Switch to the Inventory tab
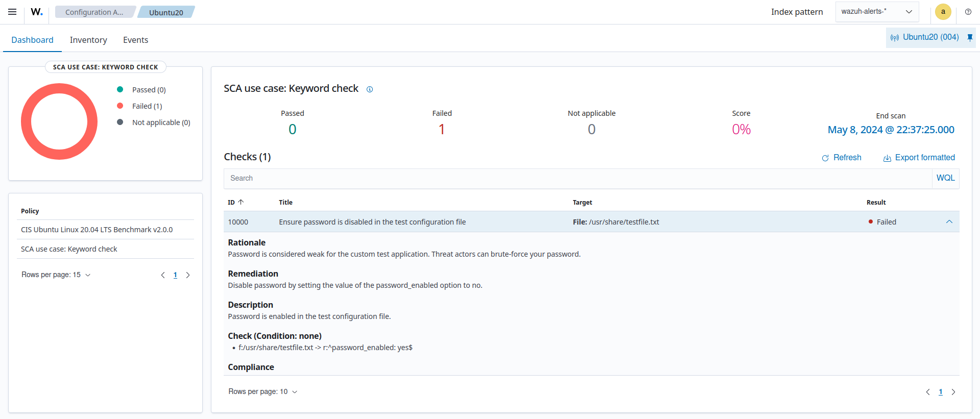Viewport: 980px width, 419px height. (88, 40)
